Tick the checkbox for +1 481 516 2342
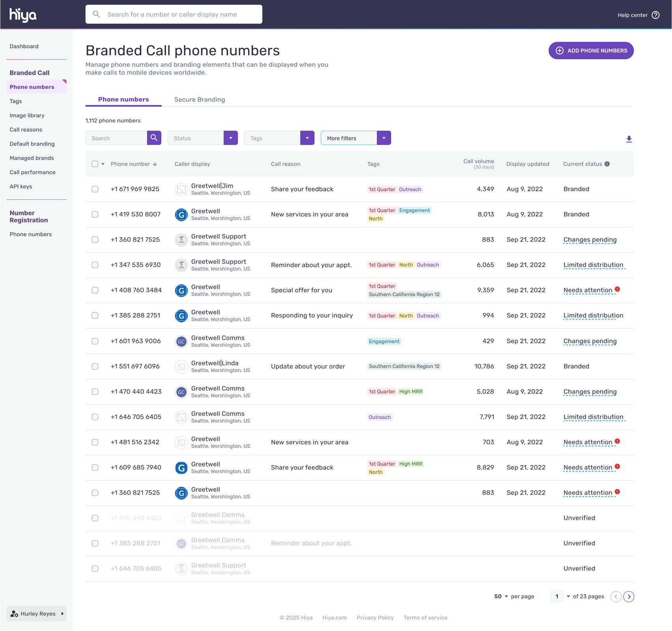Viewport: 672px width, 631px height. click(x=95, y=442)
